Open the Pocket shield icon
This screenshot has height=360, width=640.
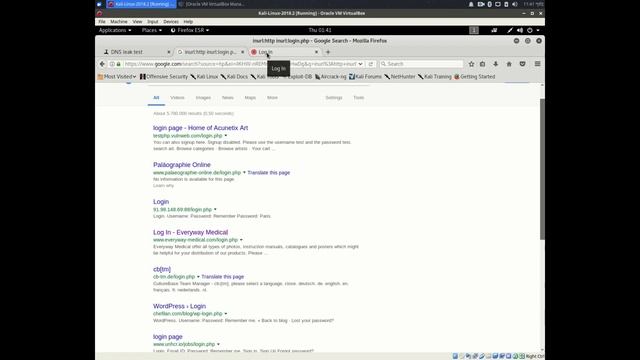pyautogui.click(x=522, y=64)
